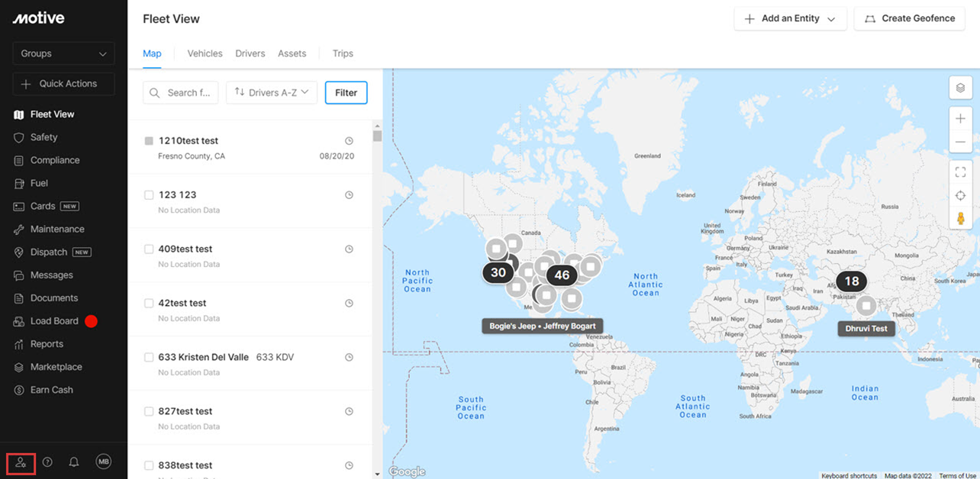Image resolution: width=980 pixels, height=479 pixels.
Task: Click the recenter location crosshair icon
Action: (x=960, y=196)
